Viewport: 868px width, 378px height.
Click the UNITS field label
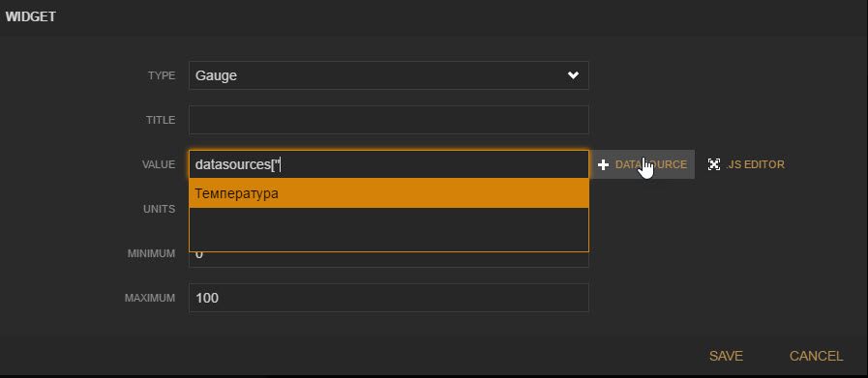tap(160, 209)
